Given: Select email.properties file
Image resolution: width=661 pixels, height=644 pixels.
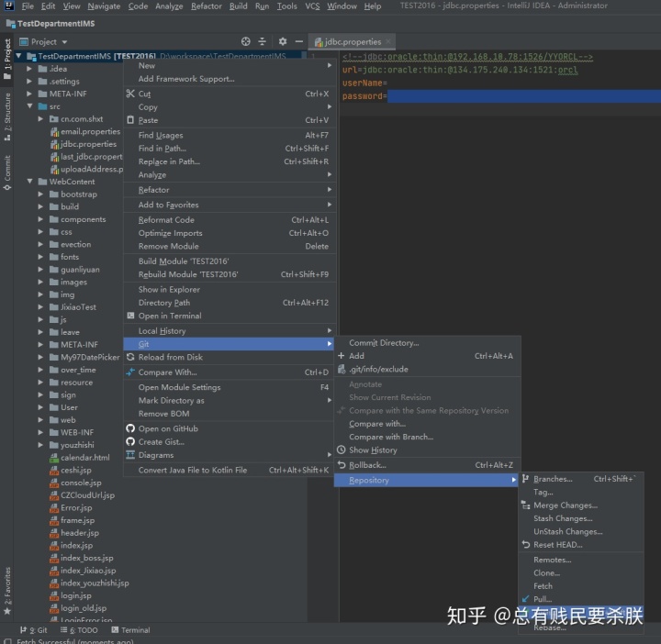Looking at the screenshot, I should pyautogui.click(x=85, y=131).
